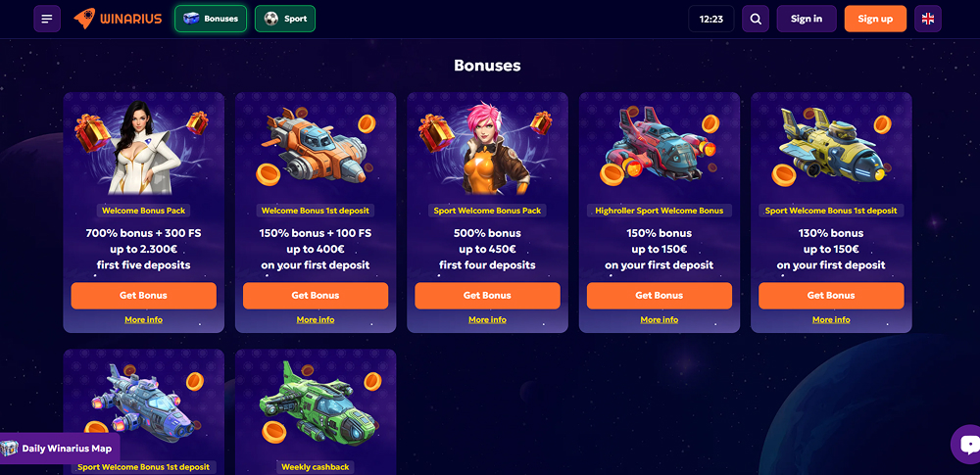Open the Daily Winarius Map chest
Viewport: 980px width, 475px height.
(x=60, y=449)
